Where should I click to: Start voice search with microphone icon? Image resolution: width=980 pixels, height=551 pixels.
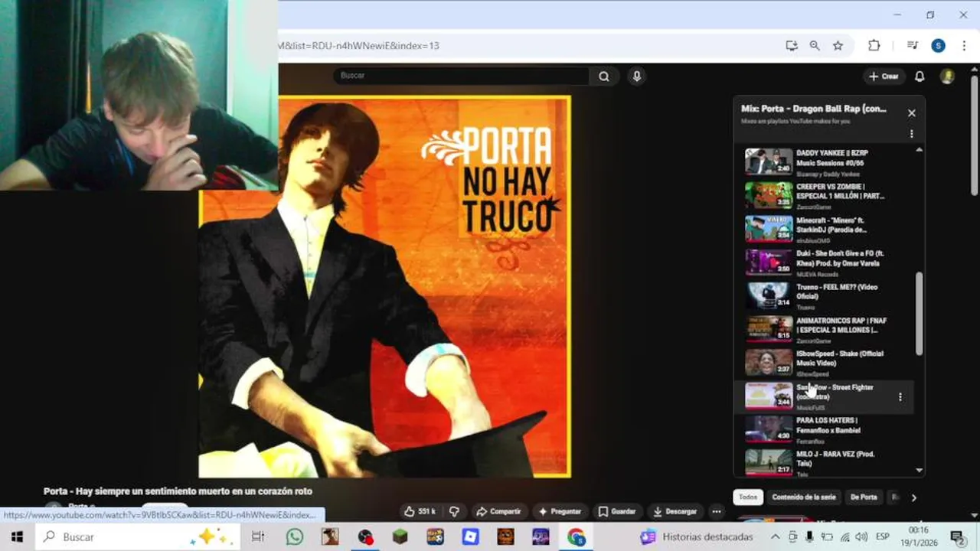636,76
